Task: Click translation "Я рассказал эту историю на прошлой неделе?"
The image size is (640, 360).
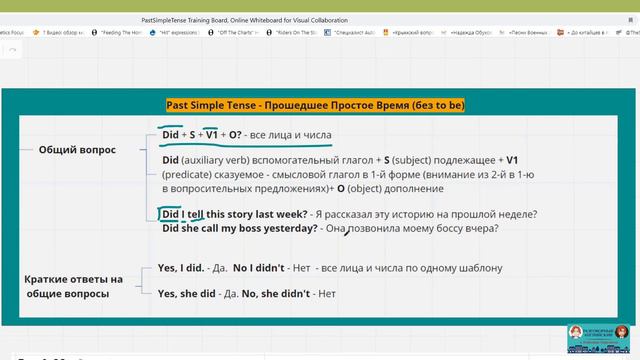Action: [x=426, y=214]
